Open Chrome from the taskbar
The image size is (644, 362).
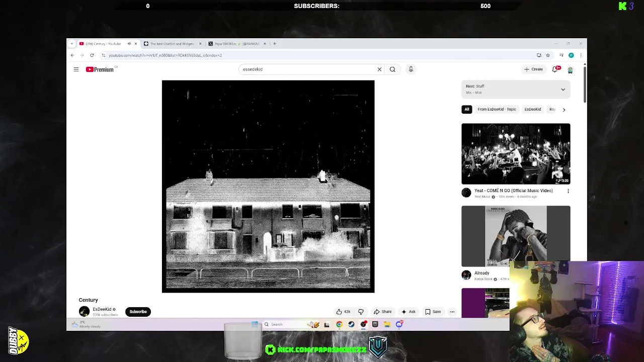(339, 324)
